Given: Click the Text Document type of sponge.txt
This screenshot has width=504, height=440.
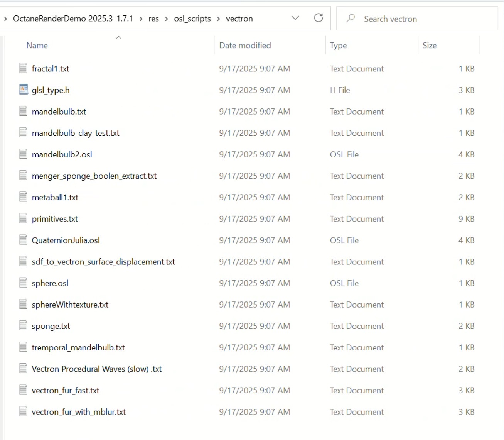Looking at the screenshot, I should pyautogui.click(x=357, y=326).
